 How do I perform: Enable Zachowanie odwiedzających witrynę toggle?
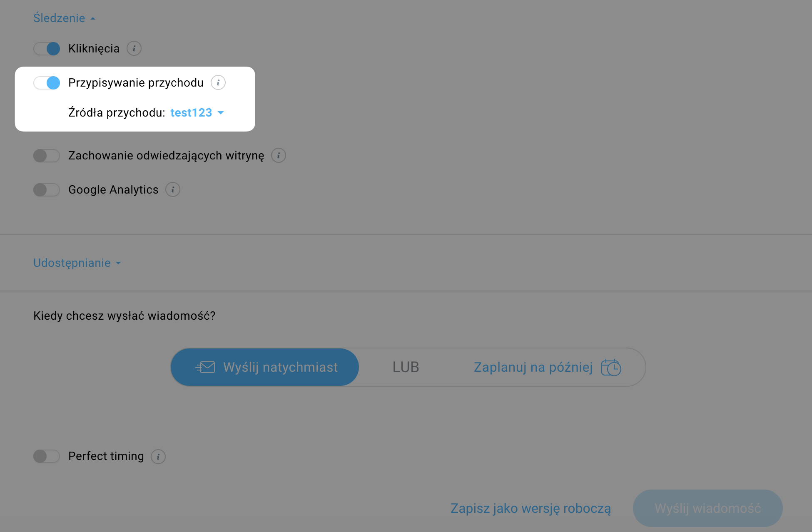[x=47, y=156]
